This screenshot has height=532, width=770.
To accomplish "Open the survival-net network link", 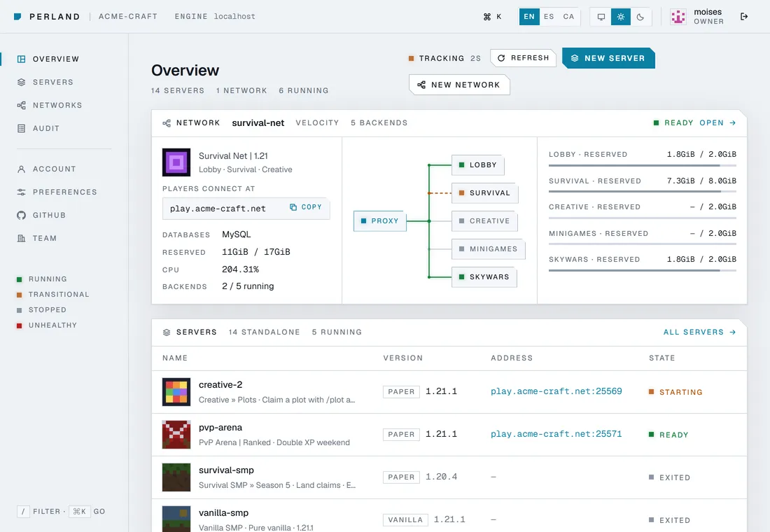I will click(258, 122).
